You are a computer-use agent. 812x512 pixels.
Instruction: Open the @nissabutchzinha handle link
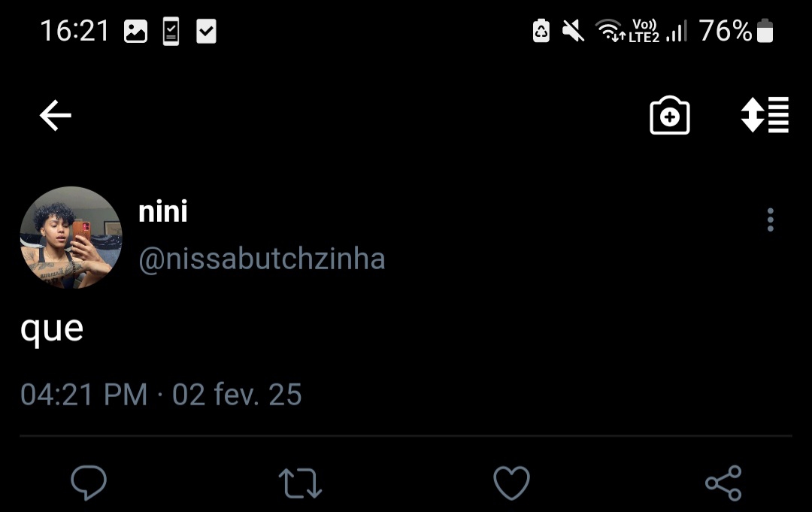(x=262, y=259)
